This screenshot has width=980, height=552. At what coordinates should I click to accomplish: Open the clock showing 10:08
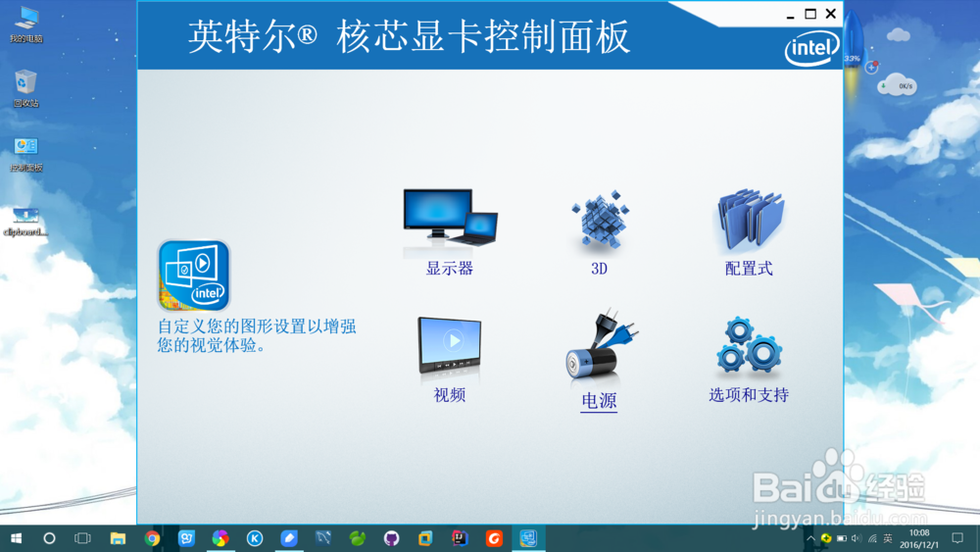pos(919,538)
